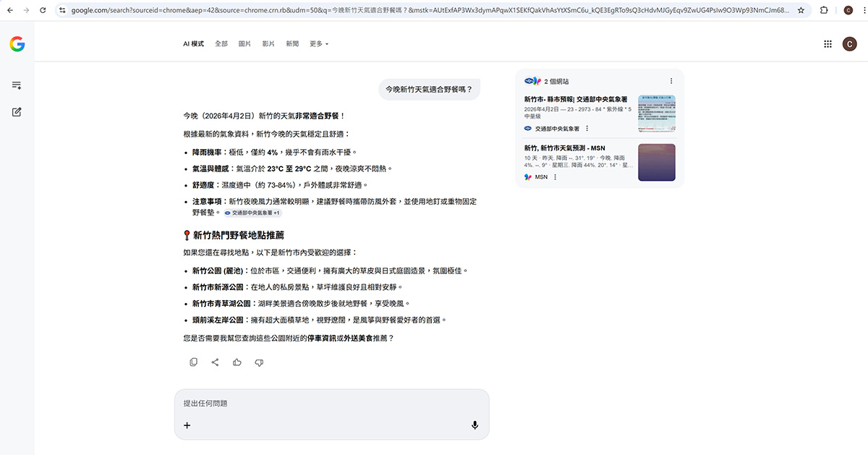Open the three-dot menu on the 2 個網站 card
Viewport: 868px width, 455px height.
[671, 81]
